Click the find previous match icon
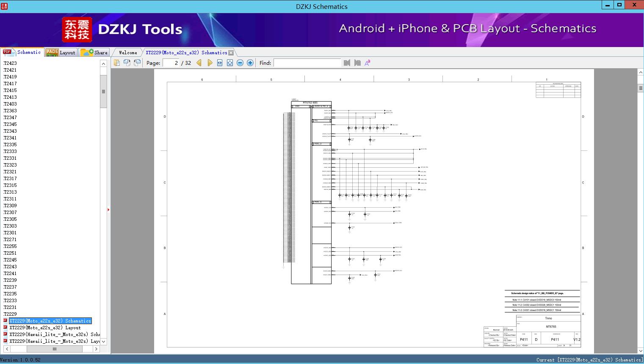Screen dimensions: 644x364 pos(347,63)
